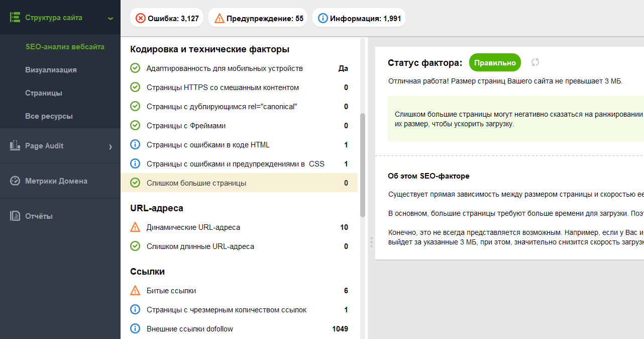
Task: Open Отчёты sidebar label
Action: (x=39, y=216)
